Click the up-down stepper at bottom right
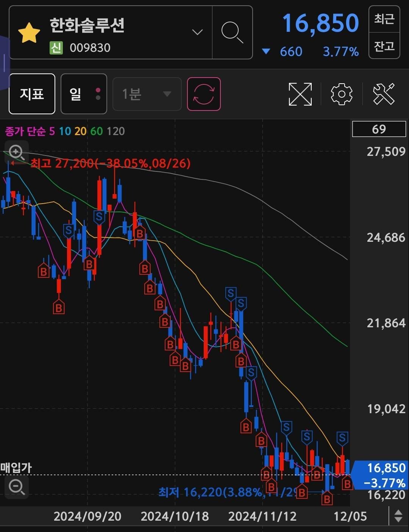Image resolution: width=409 pixels, height=532 pixels. pos(398,516)
